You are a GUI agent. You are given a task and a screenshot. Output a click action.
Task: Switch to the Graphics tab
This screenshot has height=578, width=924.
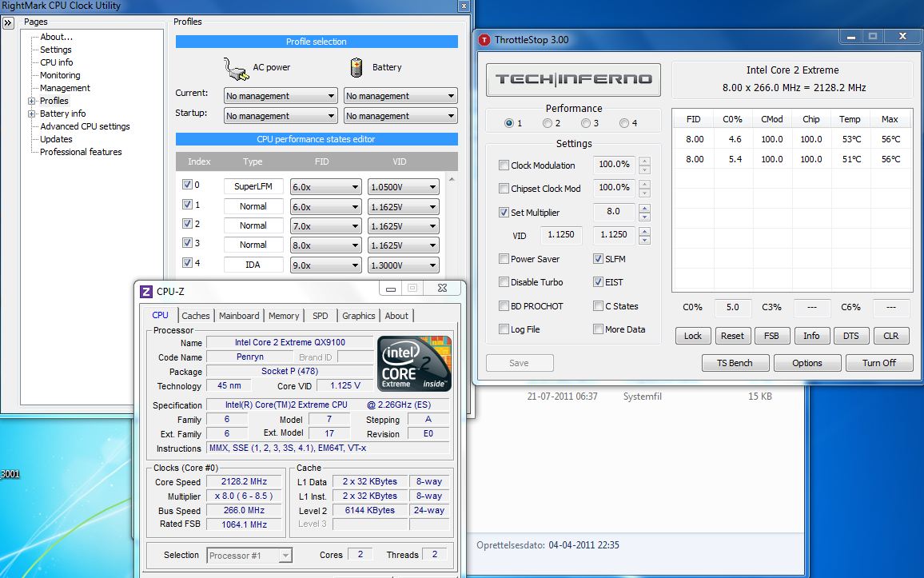tap(358, 316)
